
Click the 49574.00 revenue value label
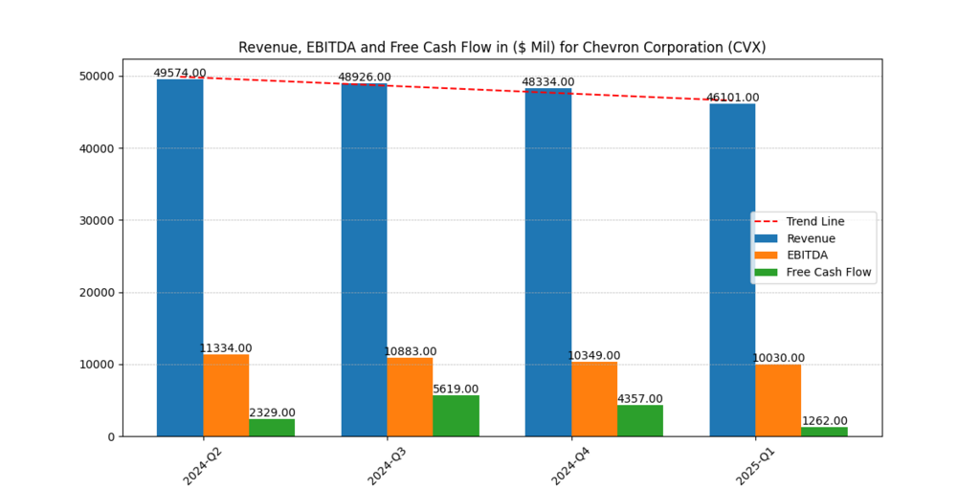click(180, 73)
